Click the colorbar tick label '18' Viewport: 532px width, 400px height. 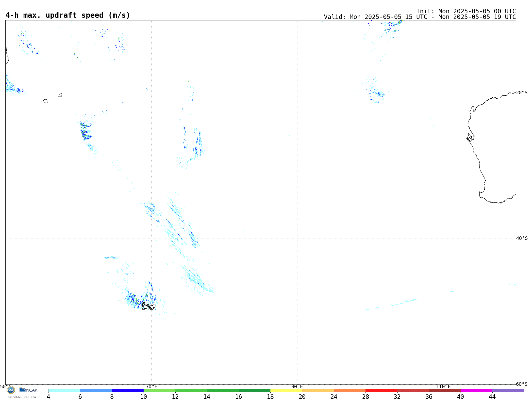pyautogui.click(x=270, y=397)
